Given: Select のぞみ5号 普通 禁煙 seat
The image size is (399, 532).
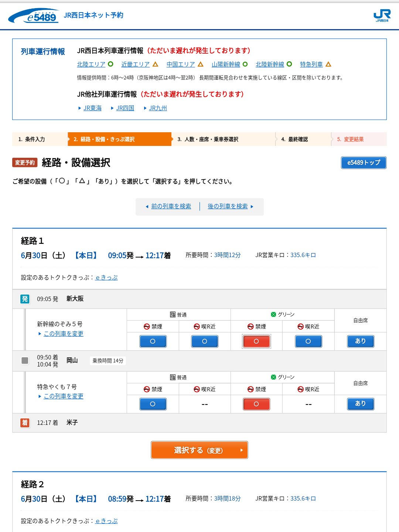Looking at the screenshot, I should coord(153,341).
